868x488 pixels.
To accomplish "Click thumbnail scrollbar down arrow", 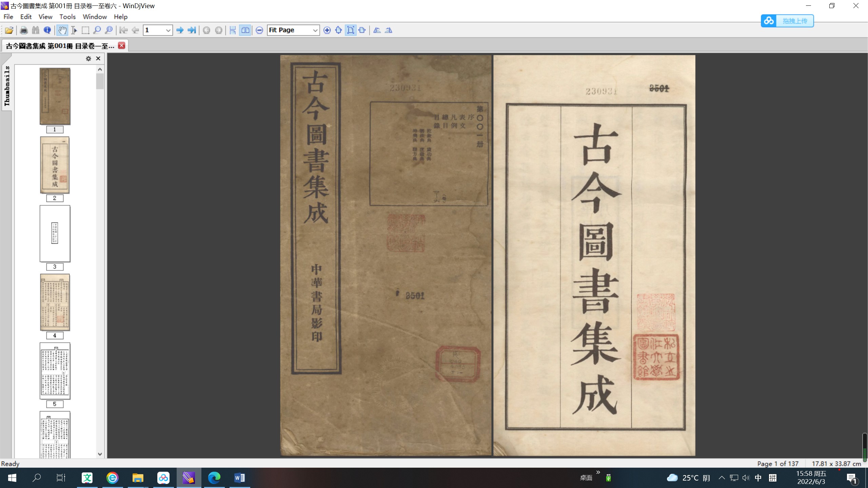I will pos(100,454).
